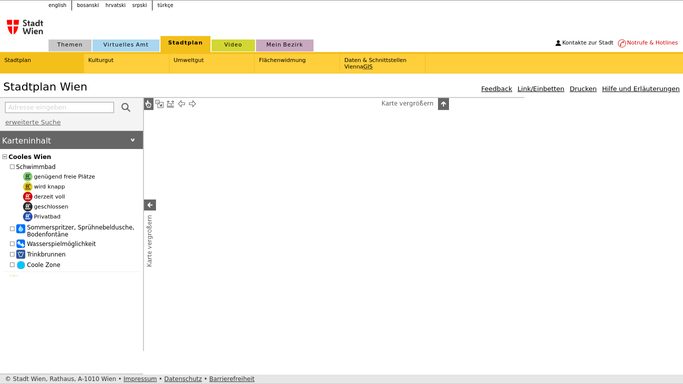Click the Drucken link
Viewport: 683px width, 384px height.
coord(583,89)
